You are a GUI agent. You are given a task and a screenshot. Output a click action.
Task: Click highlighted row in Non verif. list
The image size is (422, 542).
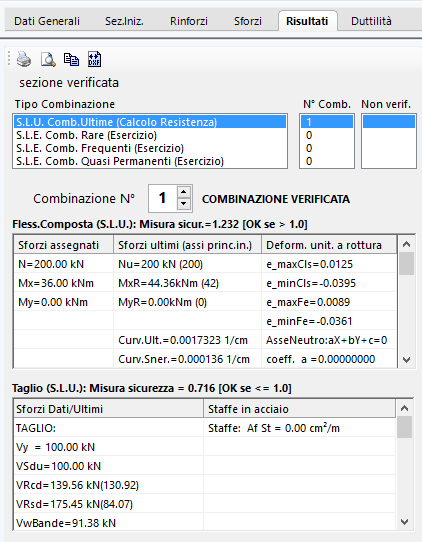click(389, 122)
